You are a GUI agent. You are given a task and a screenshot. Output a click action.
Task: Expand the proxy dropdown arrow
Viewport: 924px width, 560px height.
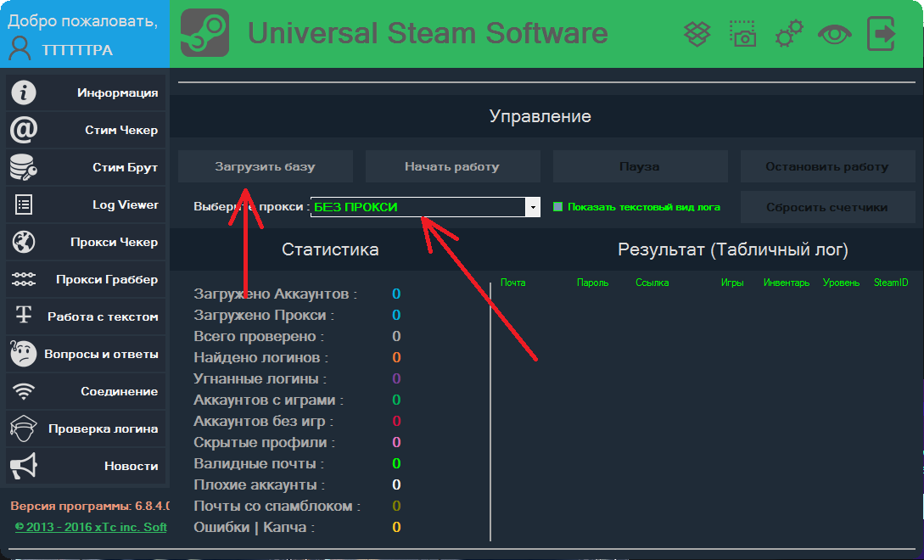point(533,207)
